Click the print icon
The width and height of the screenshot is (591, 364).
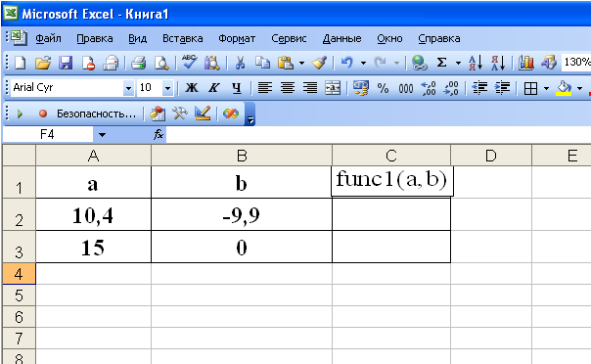pyautogui.click(x=138, y=63)
